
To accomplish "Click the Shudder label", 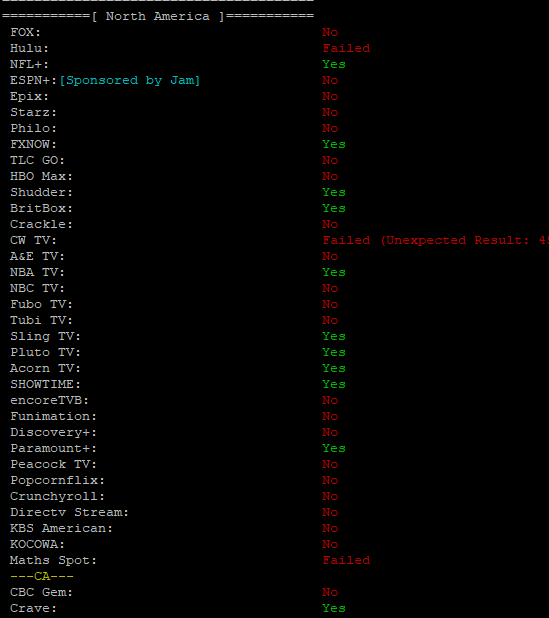I will coord(41,192).
